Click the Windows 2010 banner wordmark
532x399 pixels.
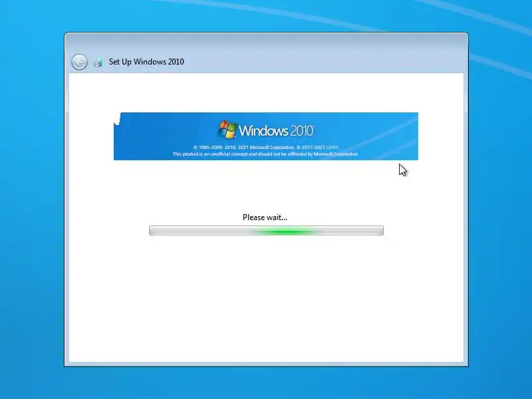click(x=277, y=130)
